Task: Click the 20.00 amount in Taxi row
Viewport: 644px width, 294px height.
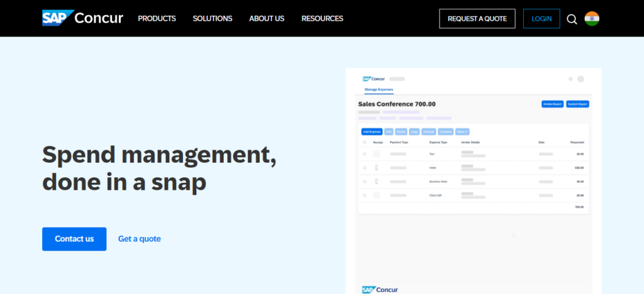Action: point(580,154)
